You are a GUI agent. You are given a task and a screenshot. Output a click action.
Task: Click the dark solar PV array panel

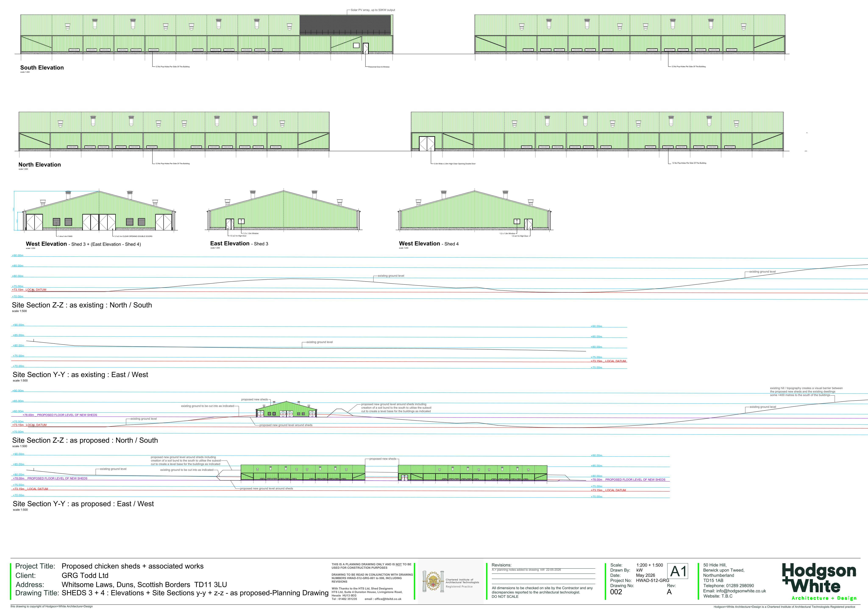(345, 25)
